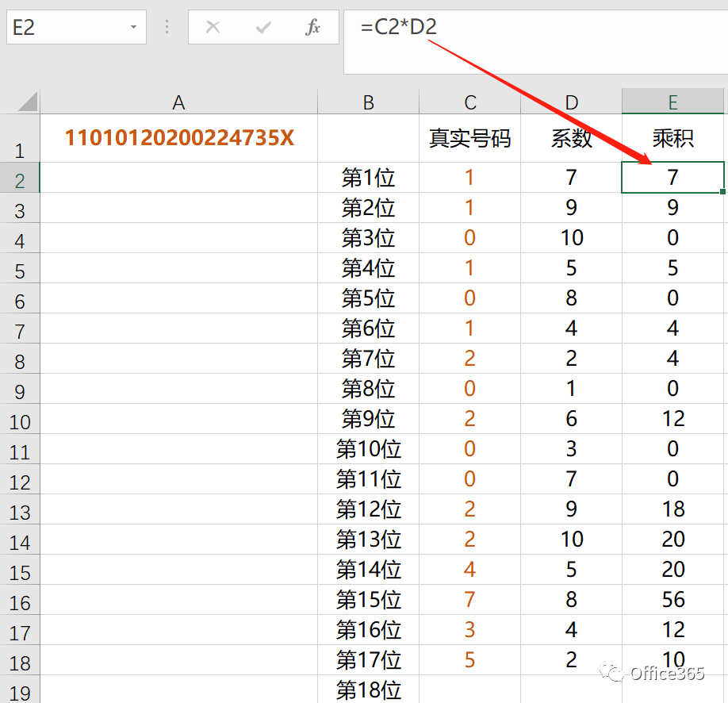Image resolution: width=728 pixels, height=703 pixels.
Task: Select column B header
Action: [368, 102]
